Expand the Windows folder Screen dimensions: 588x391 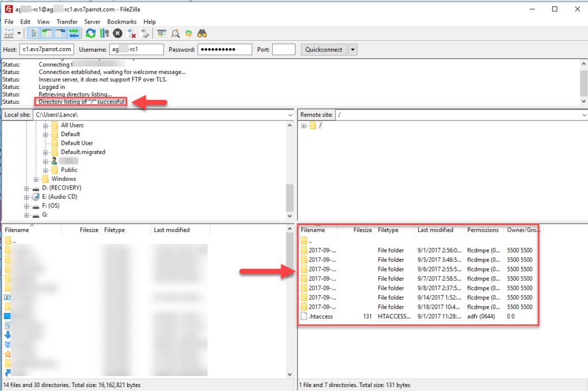(36, 179)
